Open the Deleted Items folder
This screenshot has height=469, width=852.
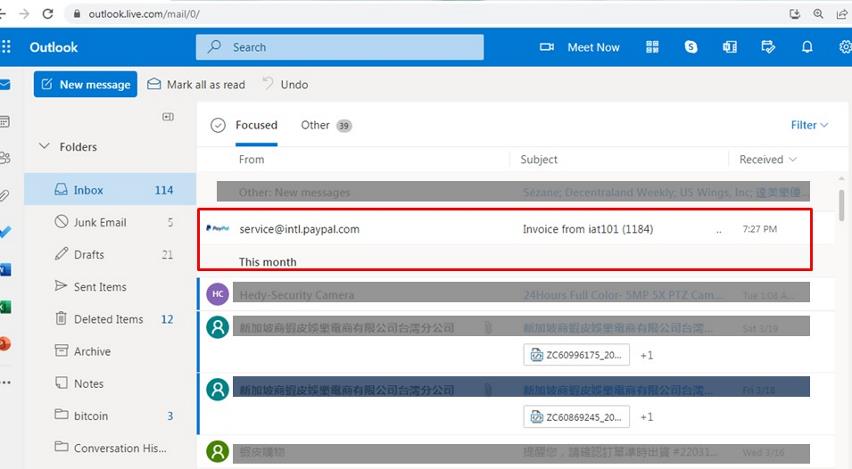click(x=110, y=319)
